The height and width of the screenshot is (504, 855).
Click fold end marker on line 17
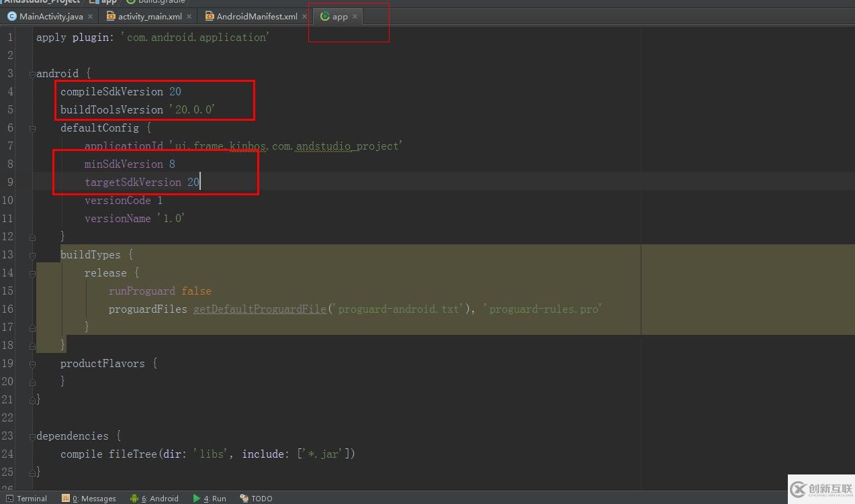coord(32,327)
